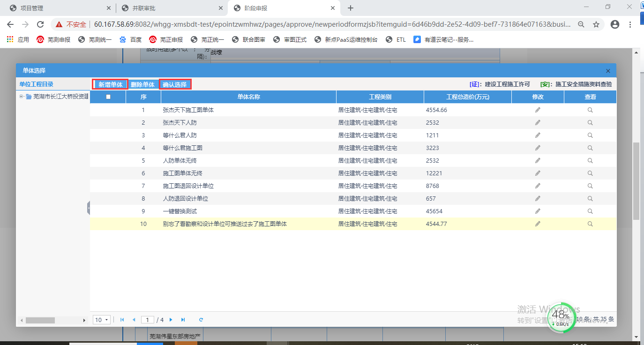Viewport: 644px width, 345px height.
Task: Toggle the select-all checkbox in table header
Action: point(108,97)
